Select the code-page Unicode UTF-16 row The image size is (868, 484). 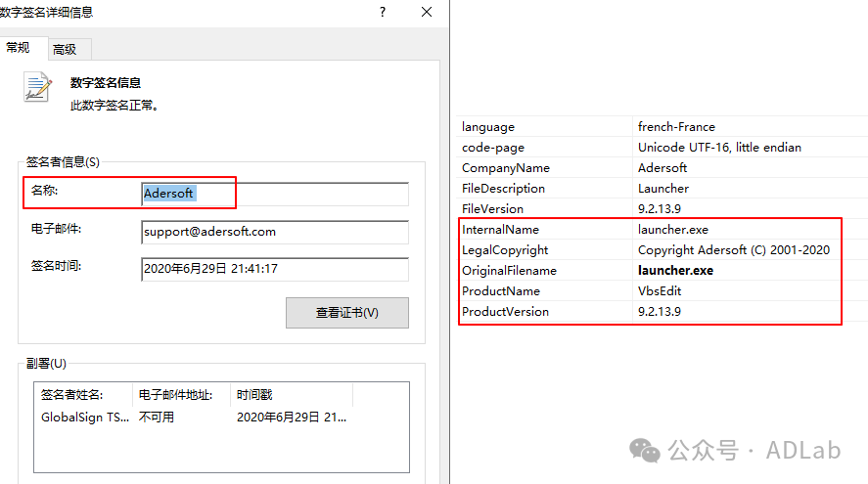coord(650,148)
